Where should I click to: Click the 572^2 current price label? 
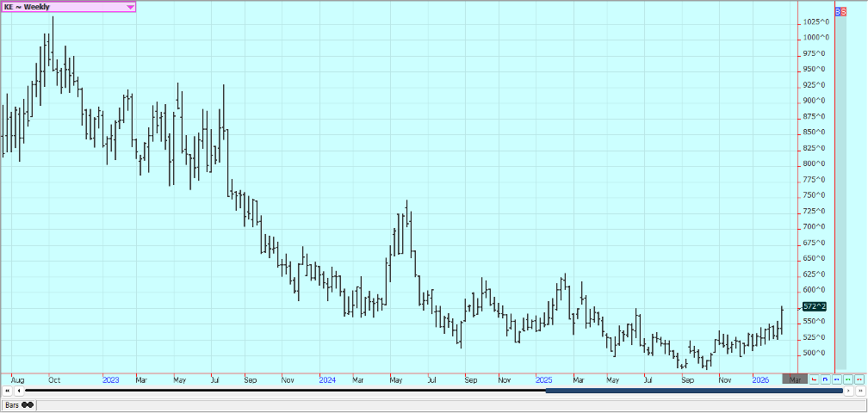click(x=814, y=306)
